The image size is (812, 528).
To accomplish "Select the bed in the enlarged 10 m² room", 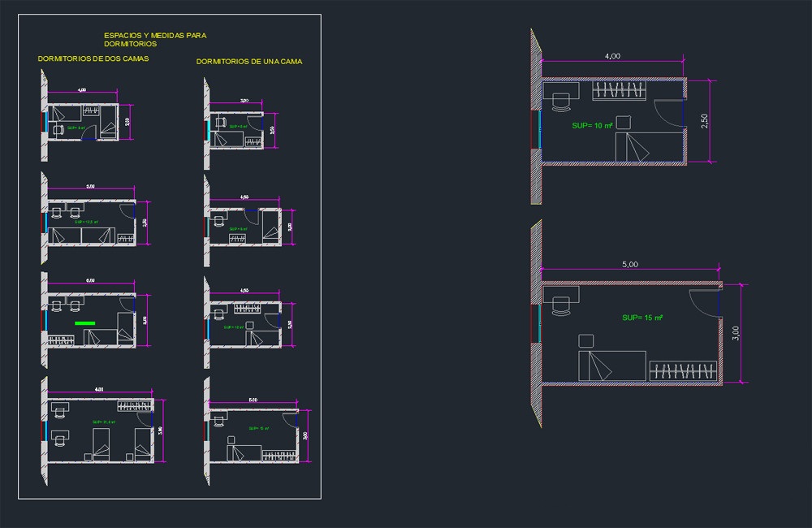I will click(x=650, y=147).
